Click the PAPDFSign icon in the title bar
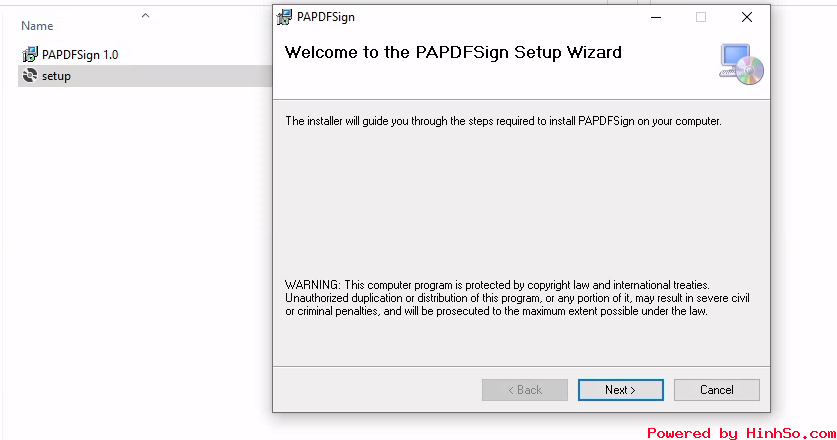The image size is (837, 440). point(284,17)
